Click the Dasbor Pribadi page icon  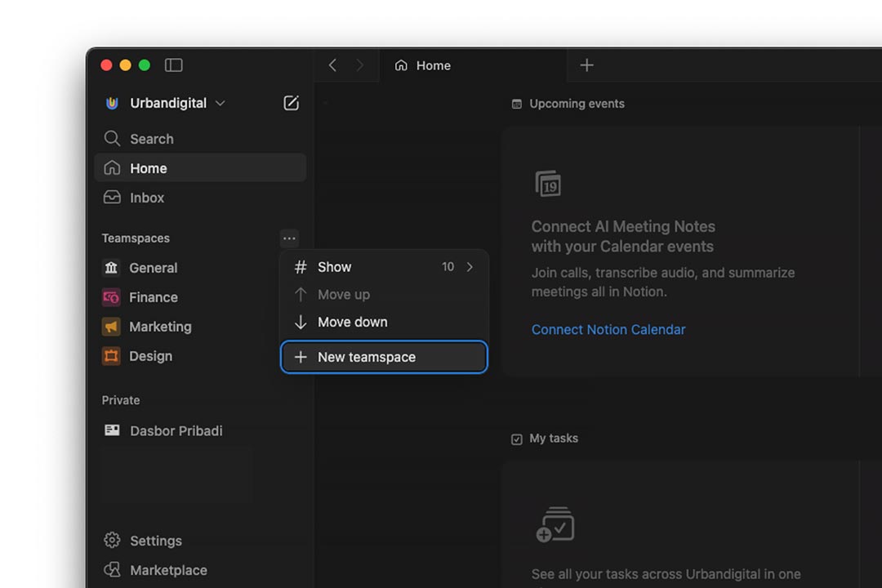pyautogui.click(x=112, y=430)
